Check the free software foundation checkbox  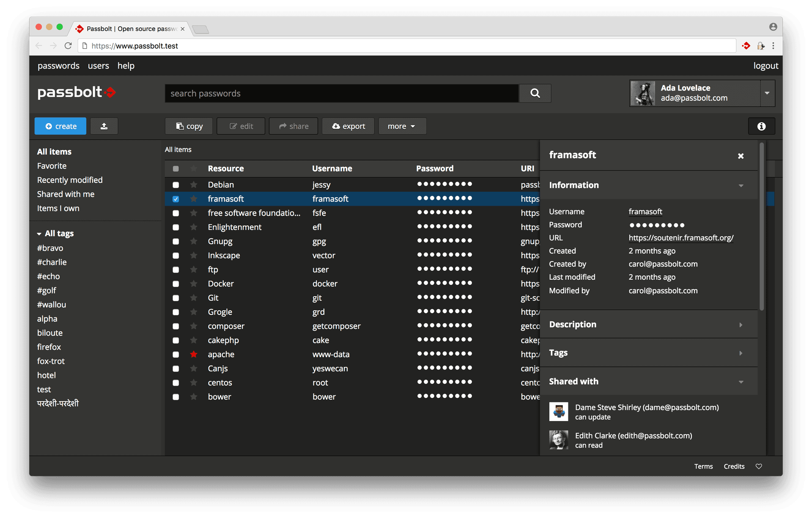(176, 213)
